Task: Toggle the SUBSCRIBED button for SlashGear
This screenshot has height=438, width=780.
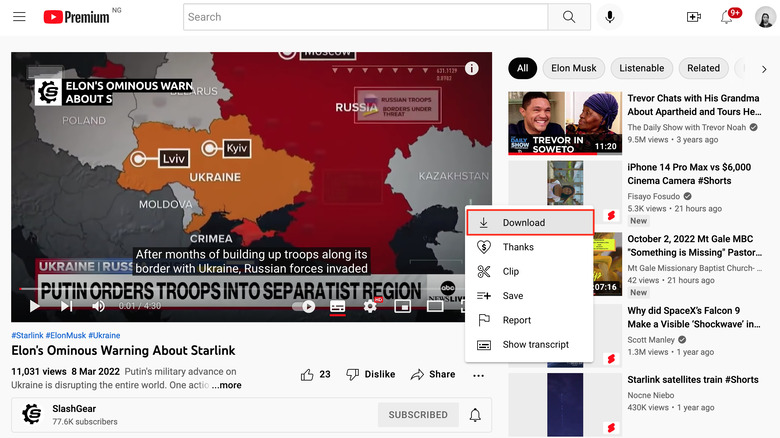Action: point(418,415)
